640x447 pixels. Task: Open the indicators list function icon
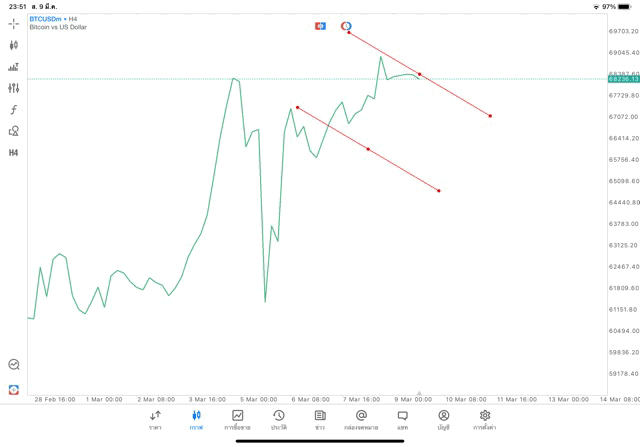[x=14, y=110]
